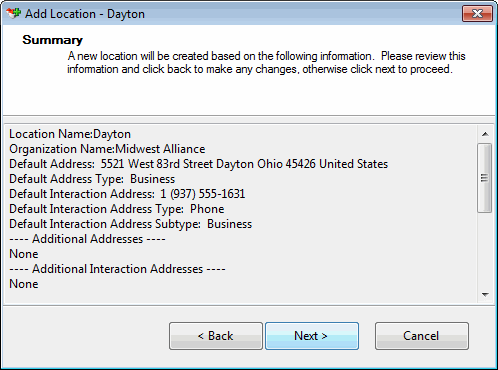Click the summary scrollbar down arrow
This screenshot has width=498, height=370.
(x=485, y=295)
